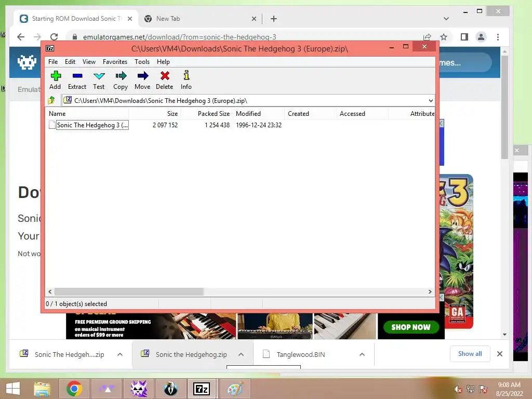
Task: Open the File menu in 7-Zip
Action: click(53, 62)
